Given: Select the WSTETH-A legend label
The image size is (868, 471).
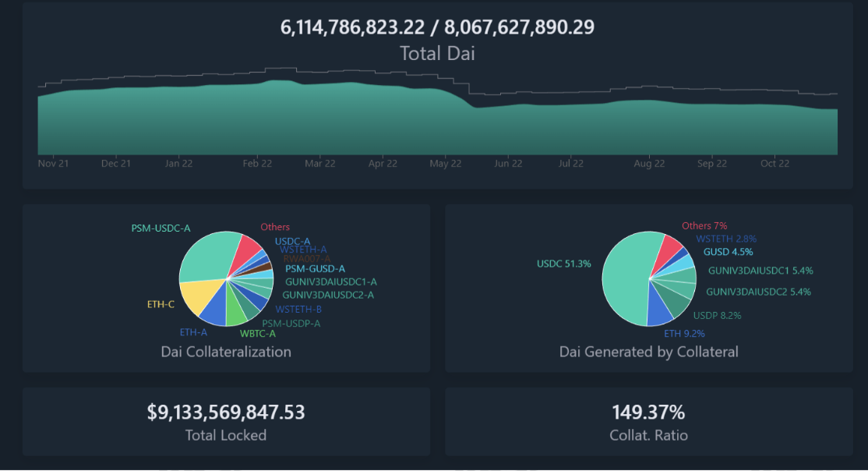Looking at the screenshot, I should click(303, 250).
